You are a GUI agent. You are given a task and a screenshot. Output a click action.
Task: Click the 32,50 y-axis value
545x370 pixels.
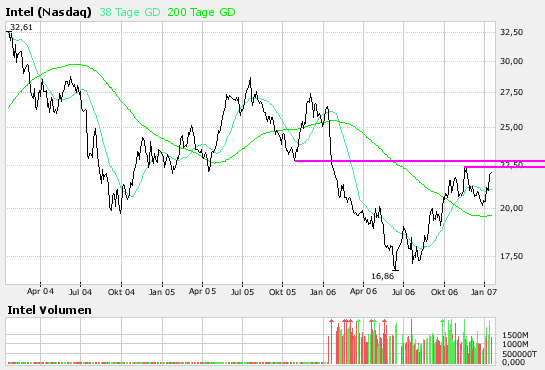coord(511,32)
